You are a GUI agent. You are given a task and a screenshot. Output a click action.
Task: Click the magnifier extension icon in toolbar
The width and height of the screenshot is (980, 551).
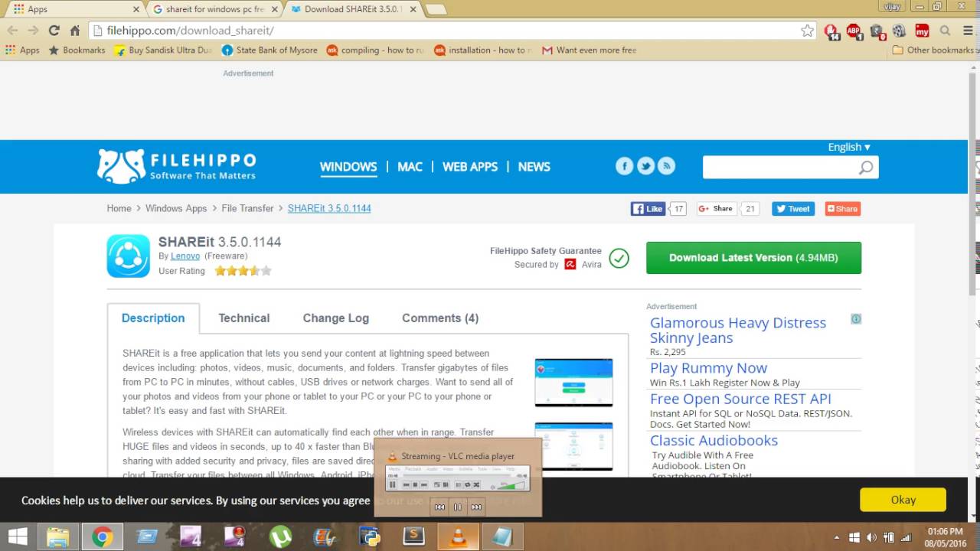[945, 31]
